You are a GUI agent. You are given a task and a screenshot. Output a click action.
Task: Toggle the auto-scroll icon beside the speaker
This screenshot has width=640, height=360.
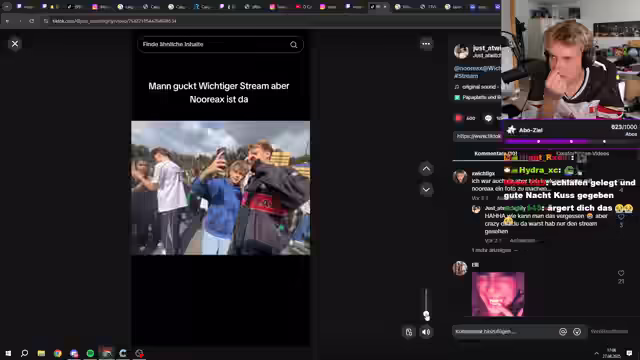pyautogui.click(x=409, y=332)
